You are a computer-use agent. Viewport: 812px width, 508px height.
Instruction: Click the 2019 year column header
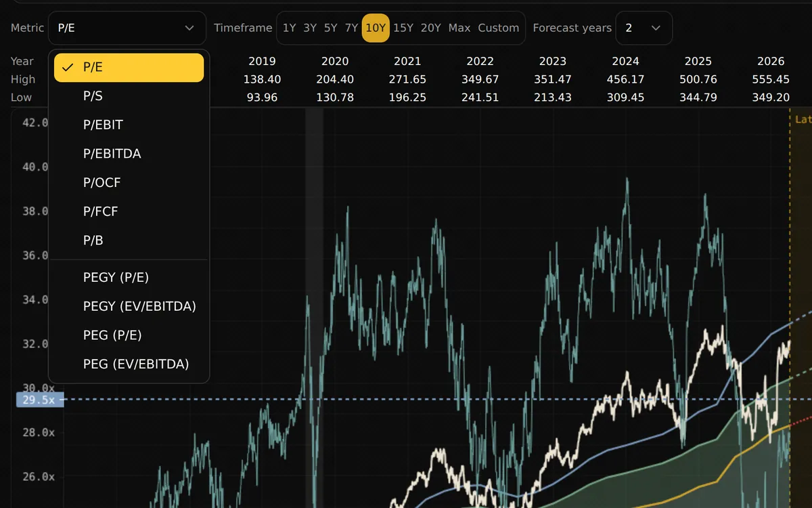pyautogui.click(x=262, y=61)
